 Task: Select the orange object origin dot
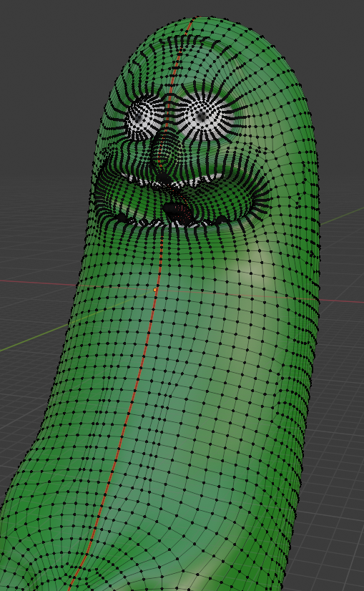tap(155, 290)
